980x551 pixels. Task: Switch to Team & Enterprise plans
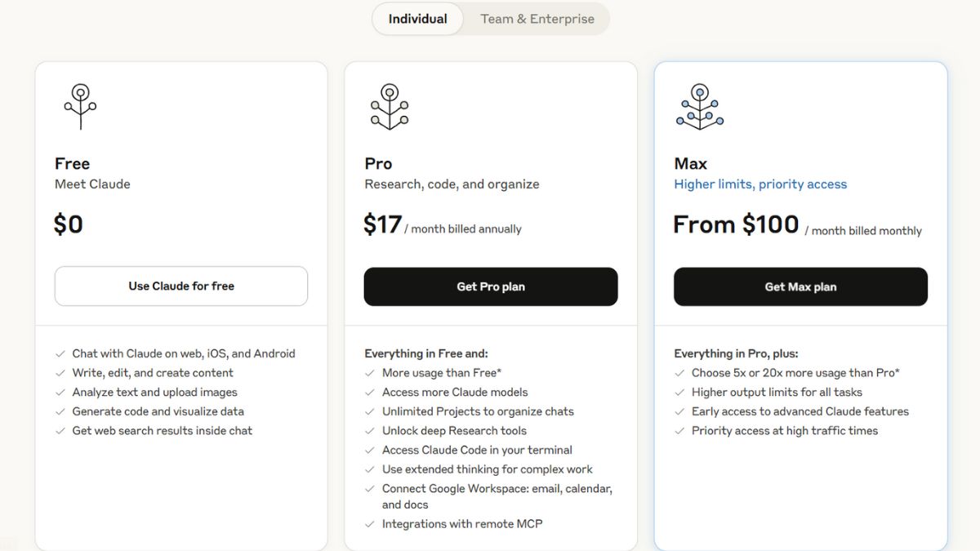click(x=537, y=19)
